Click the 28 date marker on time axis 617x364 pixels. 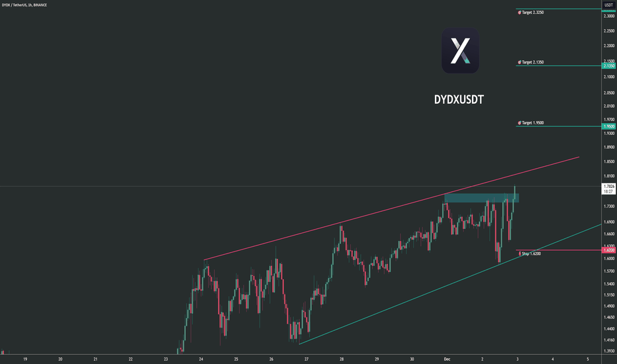pos(342,359)
